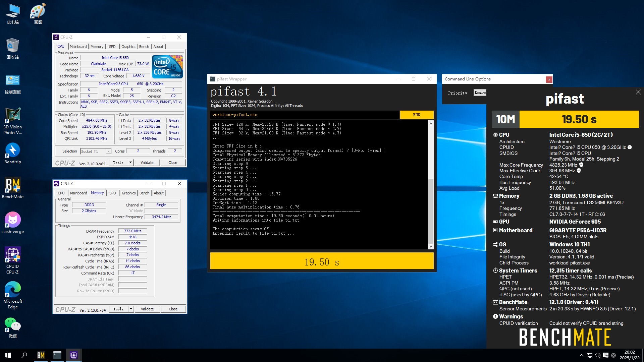644x362 pixels.
Task: Click Close button in lower CPU-Z window
Action: (173, 309)
